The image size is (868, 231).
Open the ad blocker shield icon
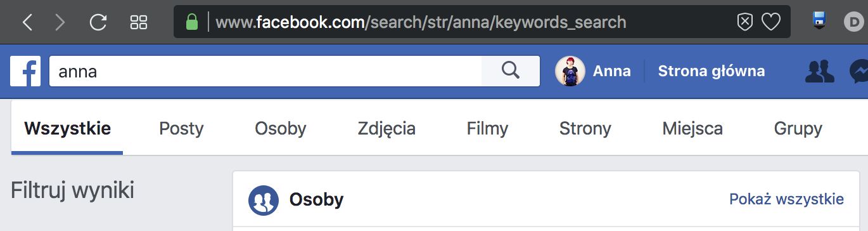click(x=745, y=23)
